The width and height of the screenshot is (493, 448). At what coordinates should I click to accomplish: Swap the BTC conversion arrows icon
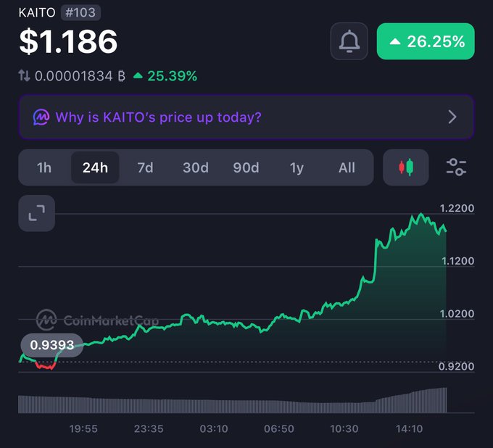tap(24, 76)
